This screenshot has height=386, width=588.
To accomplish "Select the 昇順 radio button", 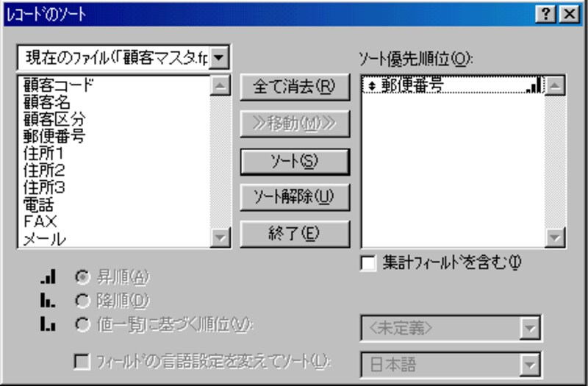I will pos(82,277).
